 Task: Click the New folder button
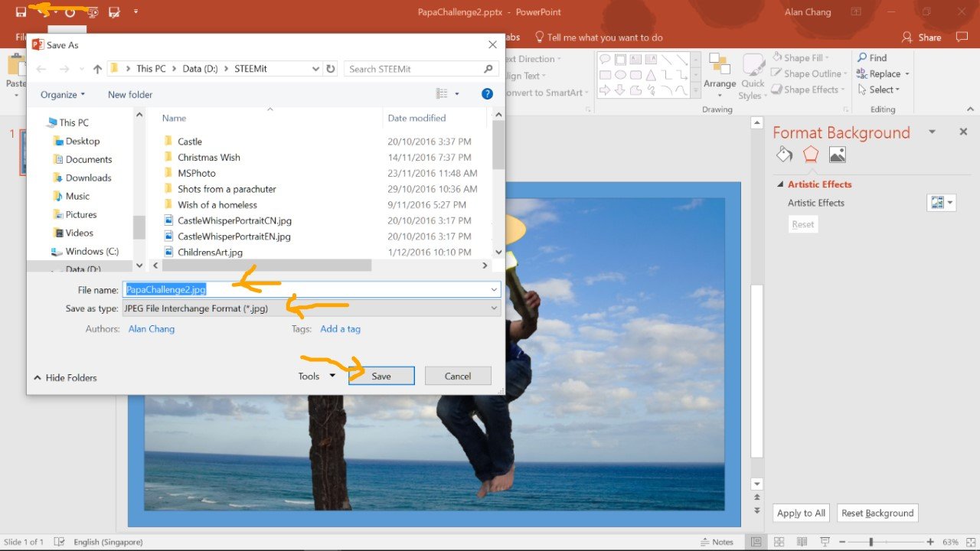(x=130, y=95)
